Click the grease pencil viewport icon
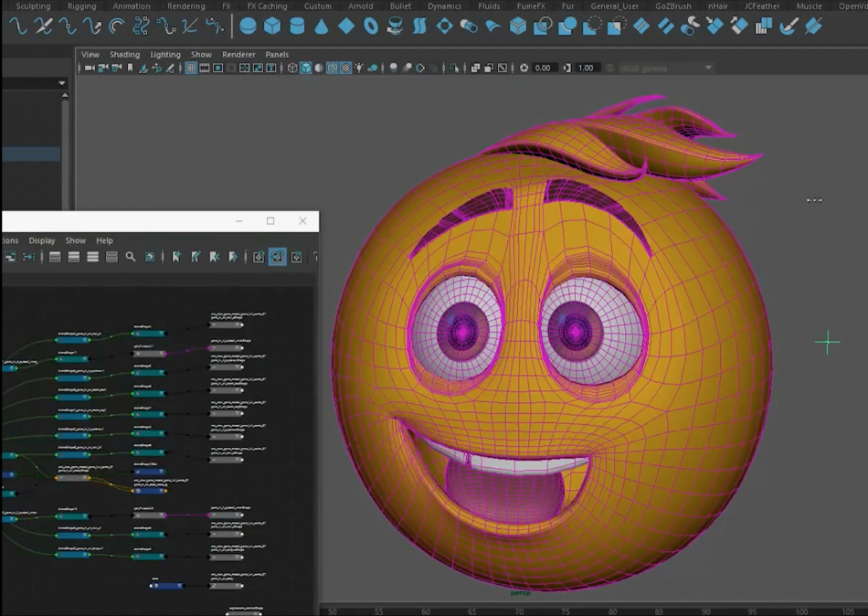Viewport: 868px width, 616px height. click(x=170, y=69)
